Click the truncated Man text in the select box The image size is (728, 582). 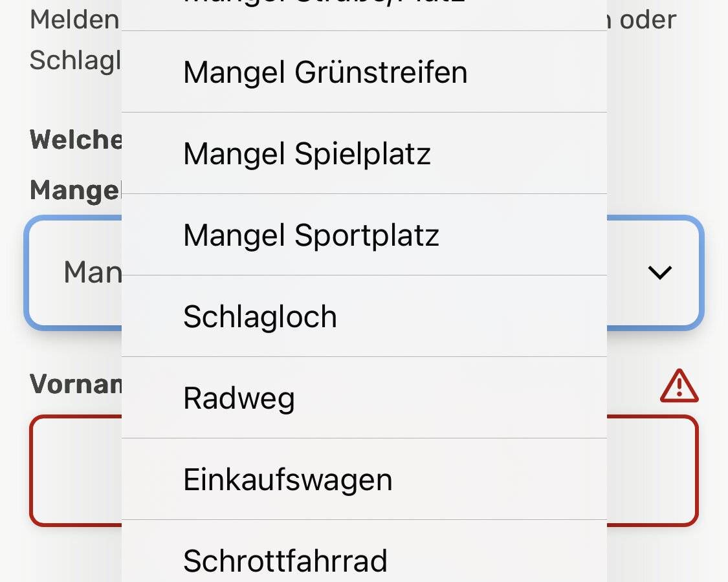[93, 272]
